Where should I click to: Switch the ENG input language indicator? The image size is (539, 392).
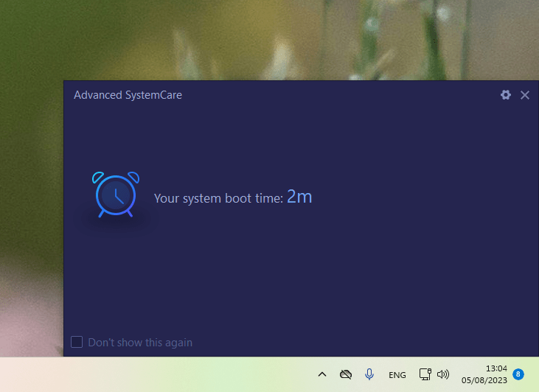coord(397,375)
